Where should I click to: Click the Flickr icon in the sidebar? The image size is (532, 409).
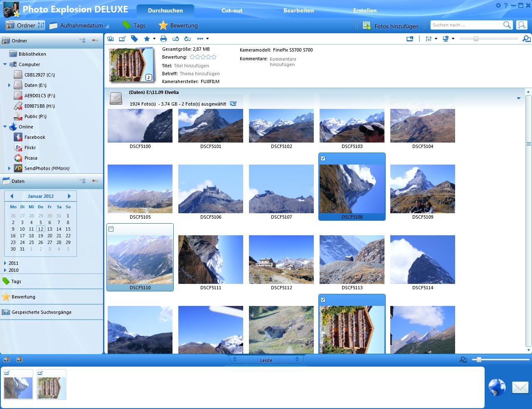click(x=18, y=148)
